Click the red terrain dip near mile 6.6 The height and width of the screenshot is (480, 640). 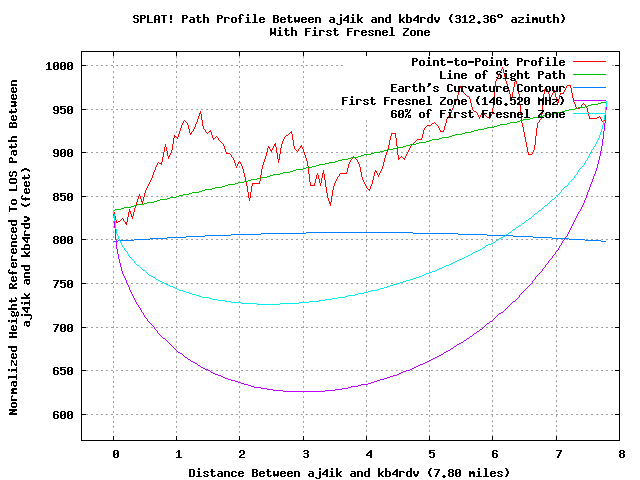[x=530, y=154]
